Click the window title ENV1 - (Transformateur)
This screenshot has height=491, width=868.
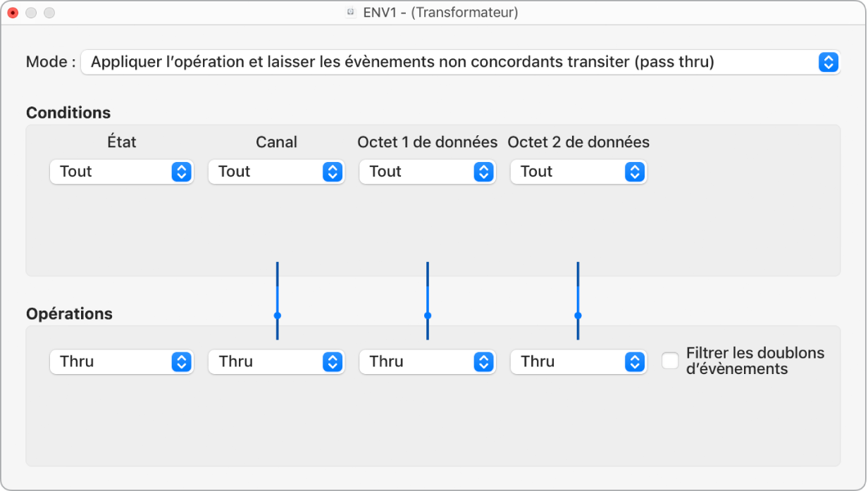[x=440, y=13]
